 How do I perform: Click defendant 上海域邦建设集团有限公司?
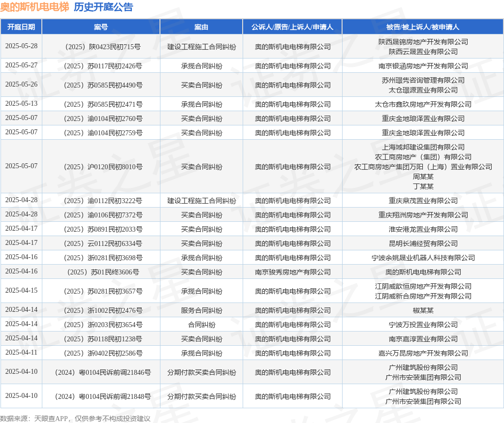coord(423,148)
